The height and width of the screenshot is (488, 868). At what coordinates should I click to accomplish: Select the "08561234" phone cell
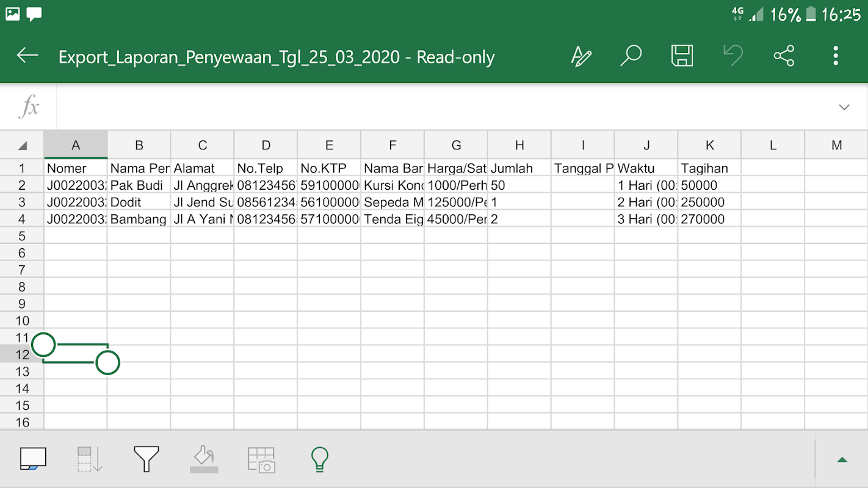tap(266, 202)
